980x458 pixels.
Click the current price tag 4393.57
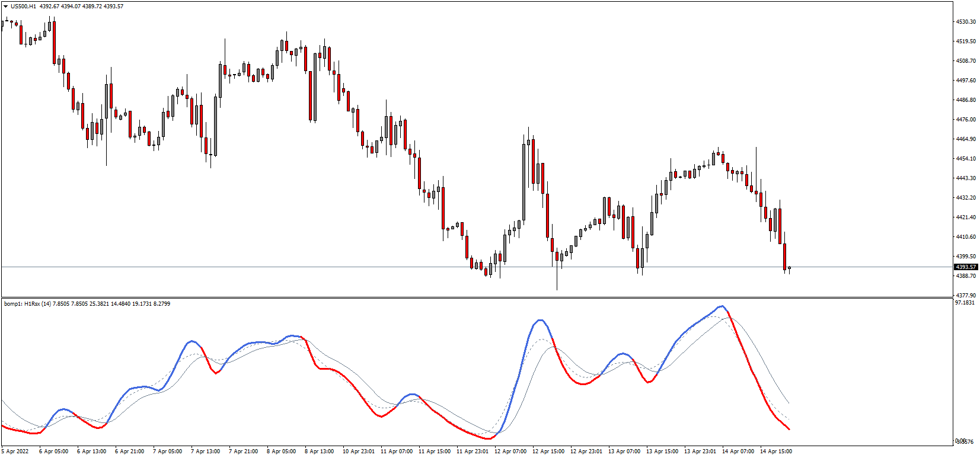point(966,267)
